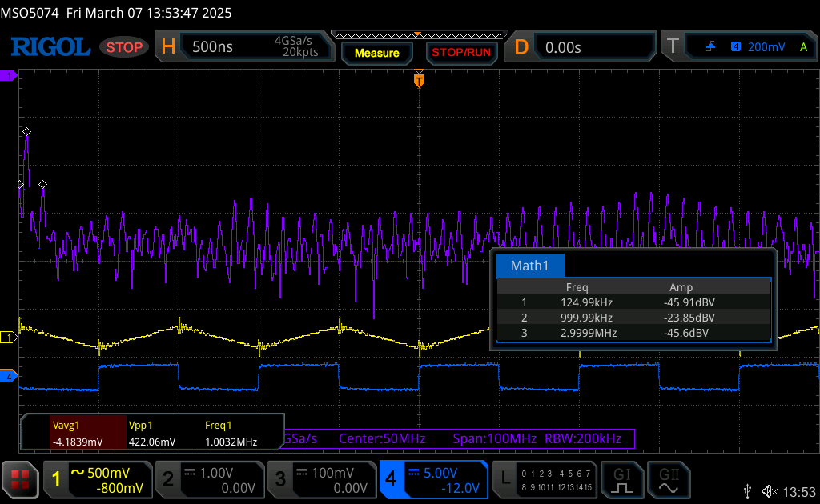
Task: Click the blue channel 4 ground level marker
Action: point(9,376)
